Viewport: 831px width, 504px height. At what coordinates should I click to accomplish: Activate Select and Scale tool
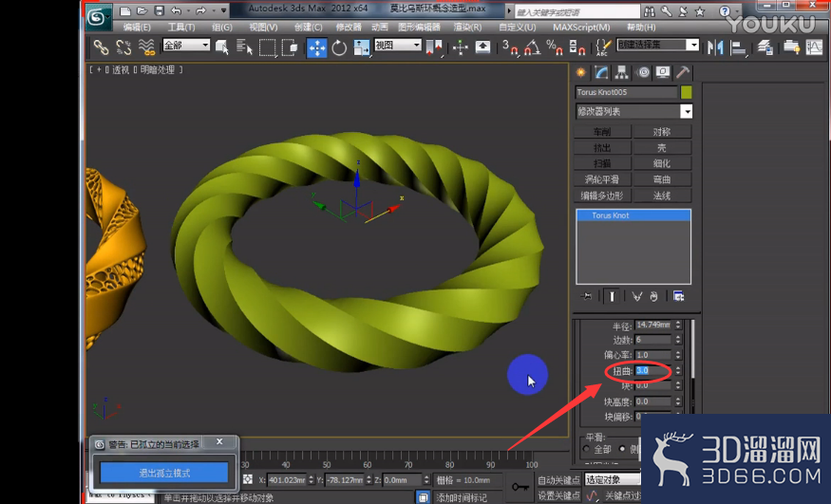pyautogui.click(x=362, y=47)
